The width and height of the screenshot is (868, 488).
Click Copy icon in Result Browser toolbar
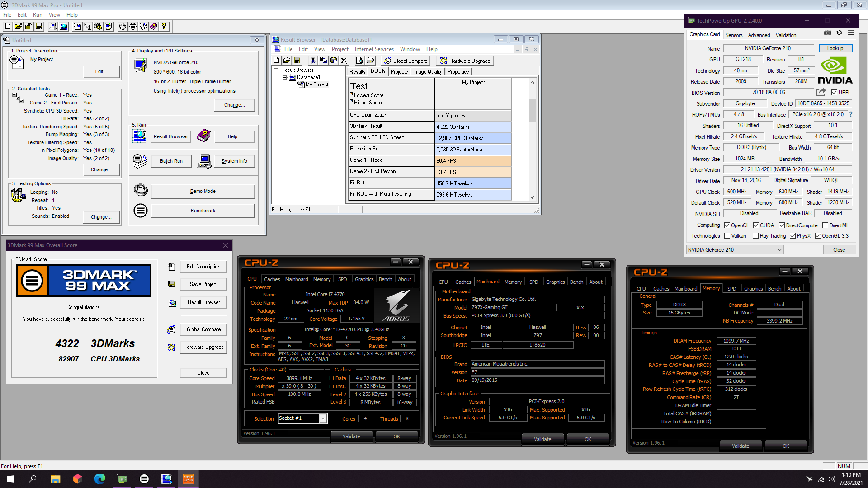coord(323,61)
